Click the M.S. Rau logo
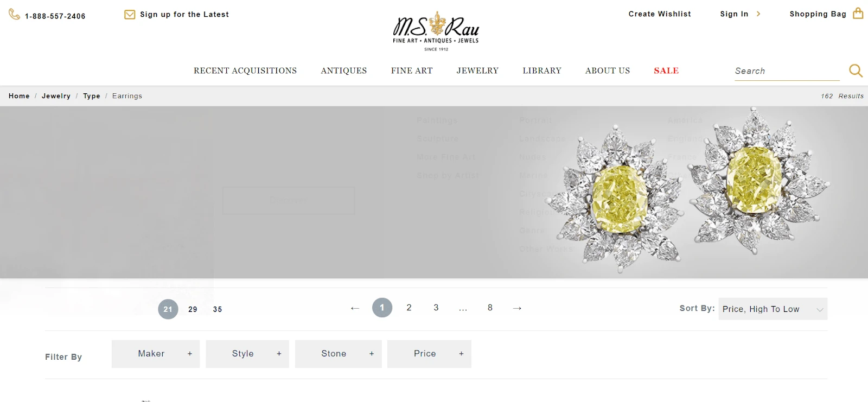This screenshot has width=868, height=402. pos(436,31)
